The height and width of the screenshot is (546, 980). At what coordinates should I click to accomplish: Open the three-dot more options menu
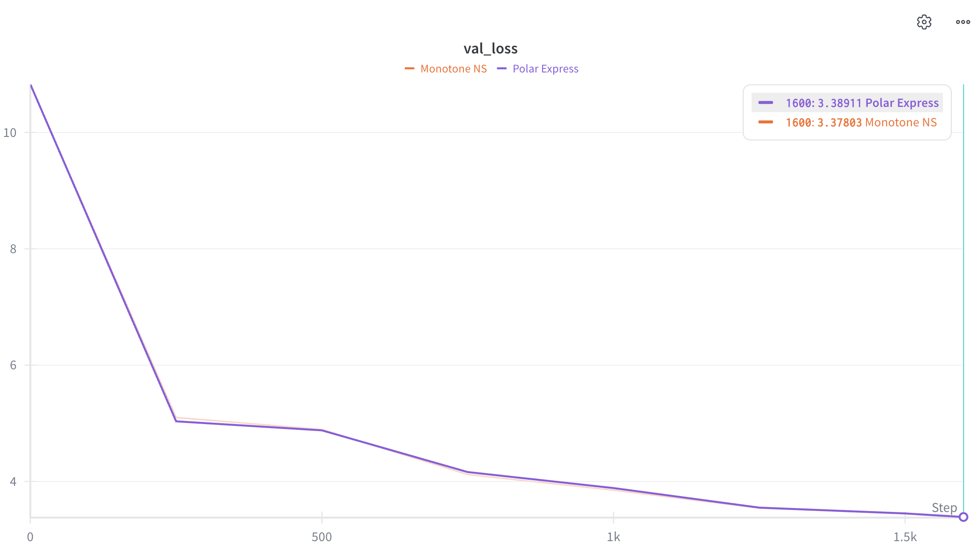click(x=963, y=22)
